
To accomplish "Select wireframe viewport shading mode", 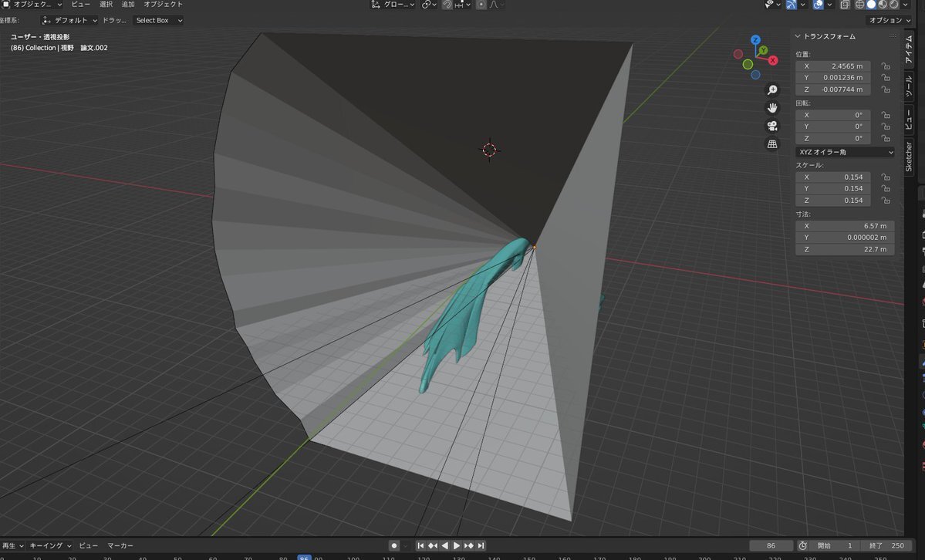I will click(x=859, y=5).
